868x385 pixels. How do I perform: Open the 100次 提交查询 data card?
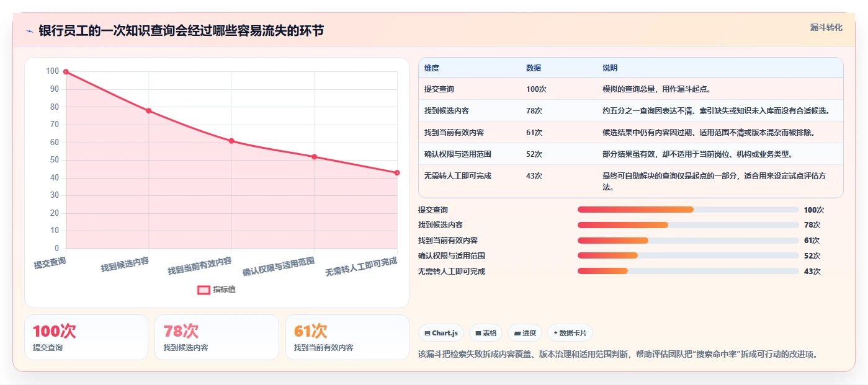pos(86,337)
